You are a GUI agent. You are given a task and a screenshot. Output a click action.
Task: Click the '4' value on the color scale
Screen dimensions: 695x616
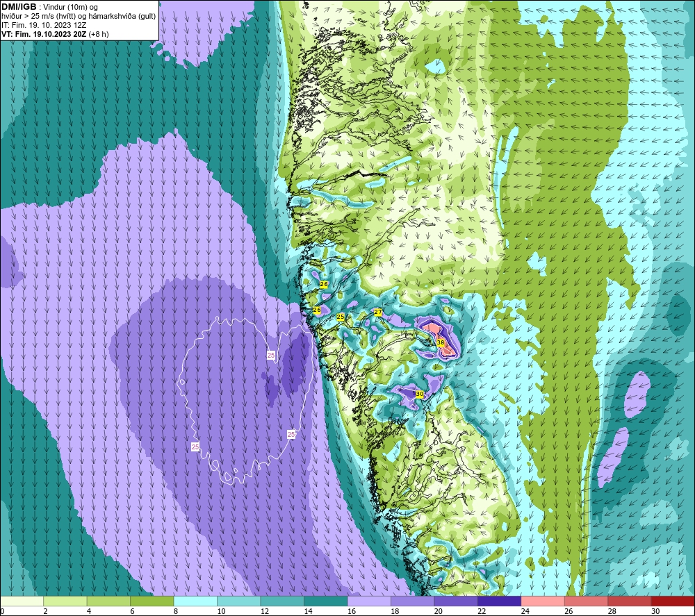(89, 611)
